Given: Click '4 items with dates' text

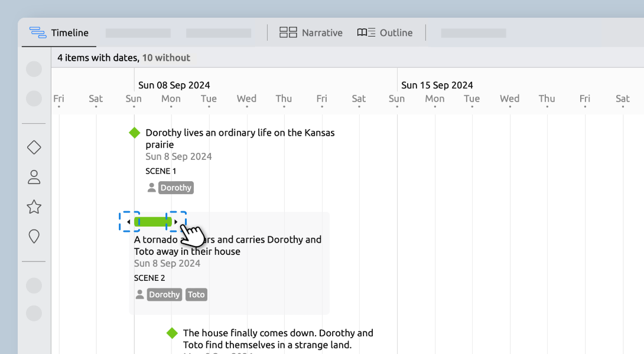Looking at the screenshot, I should pos(98,58).
